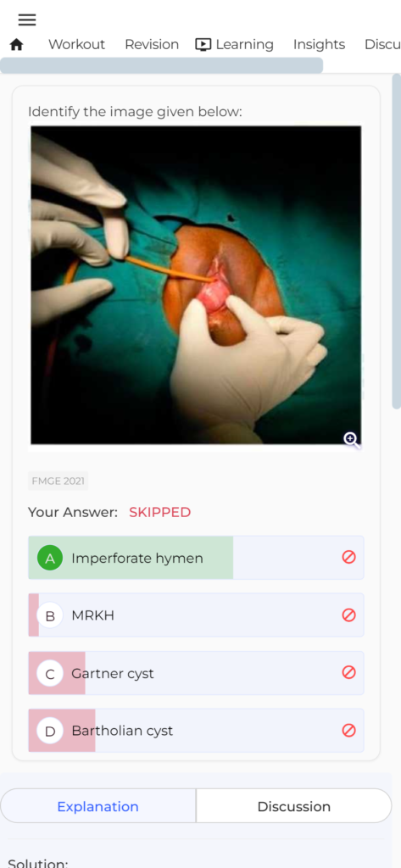Click strike-out icon on MRKH option
Screen dimensions: 401x868
click(x=349, y=615)
